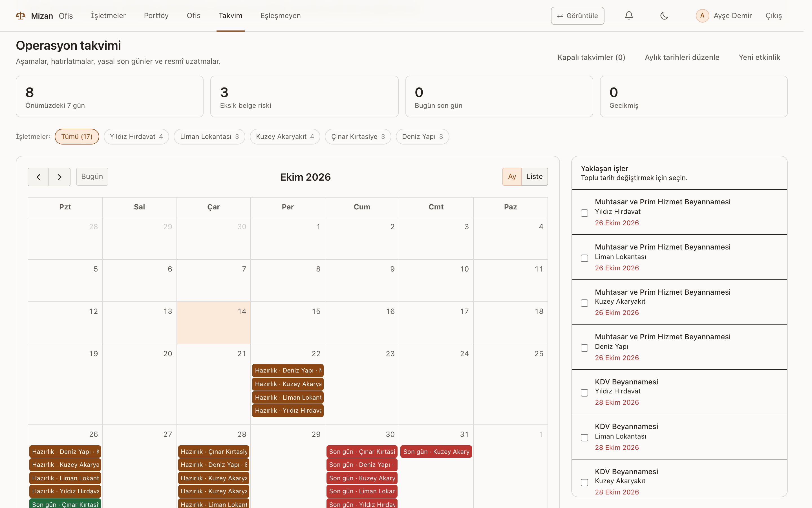
Task: Click Çıkış to log out
Action: [773, 16]
